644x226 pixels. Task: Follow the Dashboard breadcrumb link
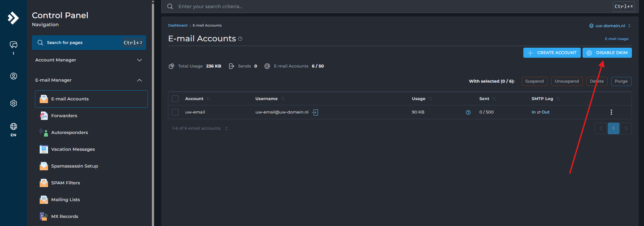[178, 26]
